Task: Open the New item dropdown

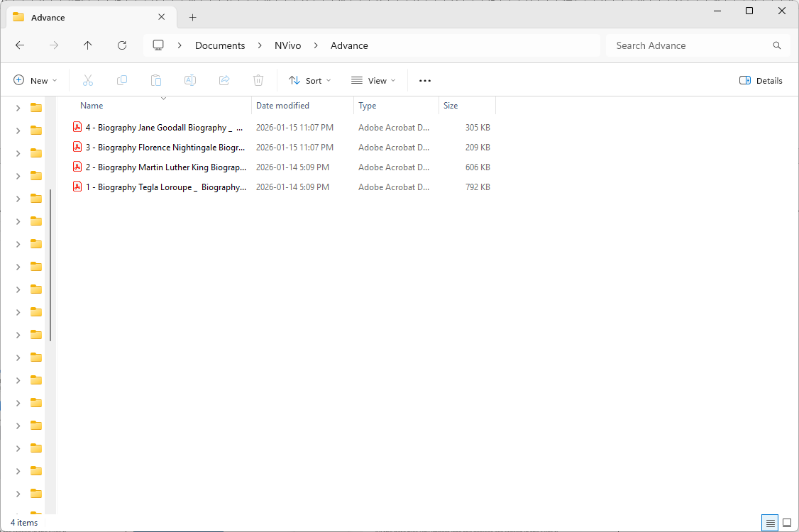Action: (x=35, y=81)
